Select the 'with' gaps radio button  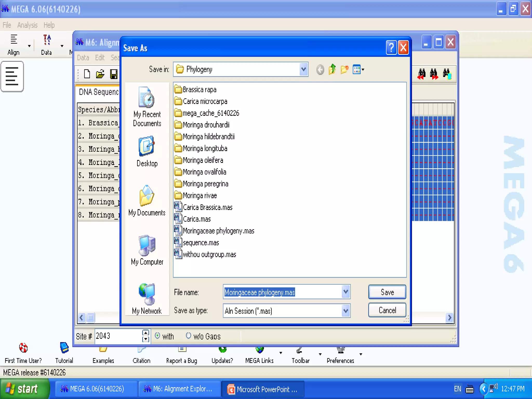click(157, 336)
